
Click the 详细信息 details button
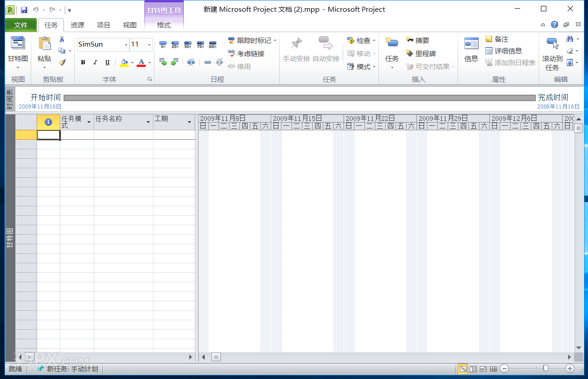[x=503, y=51]
